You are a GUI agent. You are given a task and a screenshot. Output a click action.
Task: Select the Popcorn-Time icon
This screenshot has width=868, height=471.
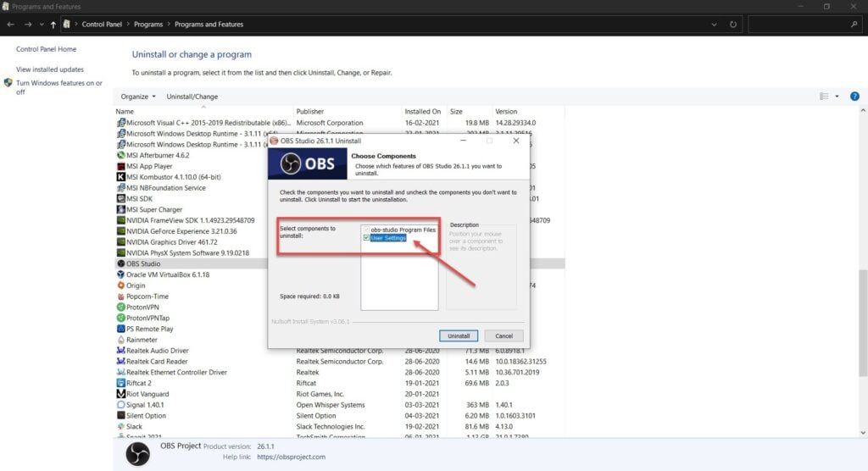coord(120,296)
